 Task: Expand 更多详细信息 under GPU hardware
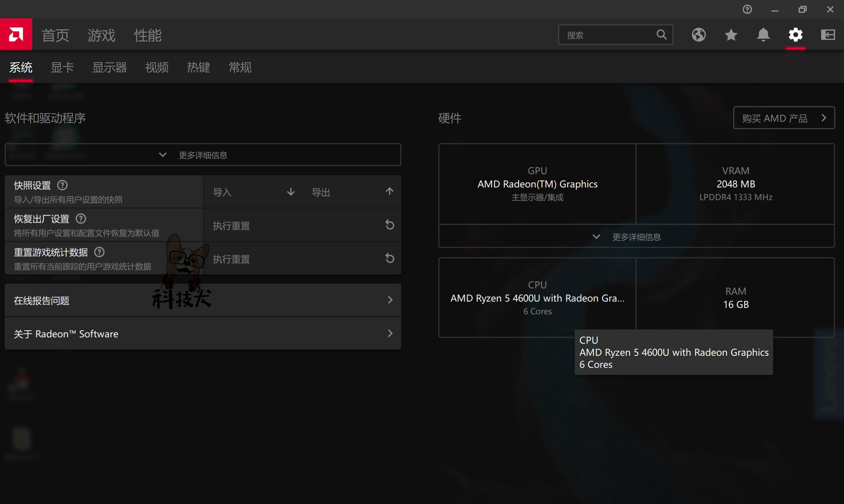click(636, 237)
